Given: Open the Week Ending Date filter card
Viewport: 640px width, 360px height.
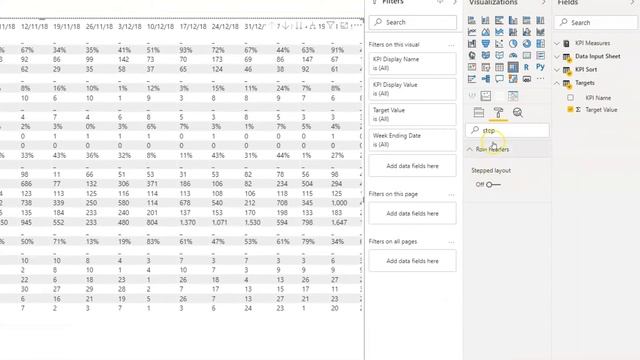Looking at the screenshot, I should click(x=412, y=140).
